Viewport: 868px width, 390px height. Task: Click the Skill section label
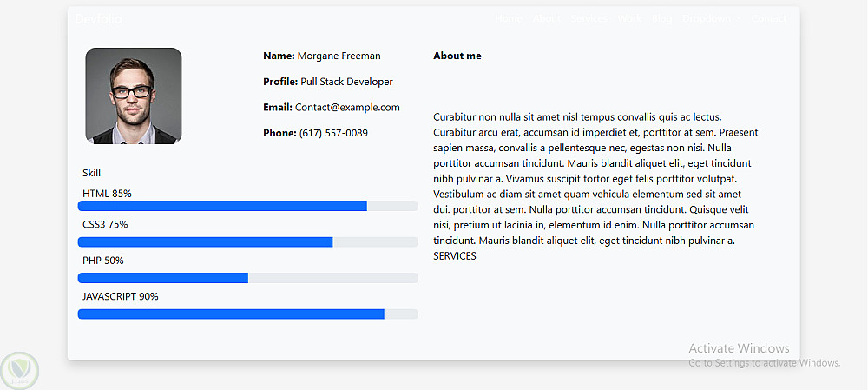(92, 173)
